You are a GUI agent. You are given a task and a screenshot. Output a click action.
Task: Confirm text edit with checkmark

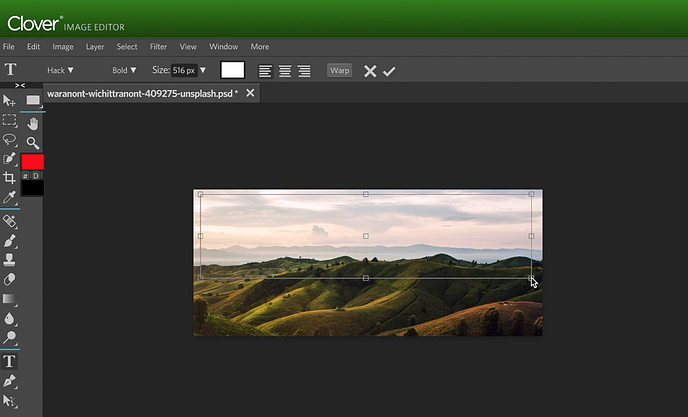click(x=389, y=71)
